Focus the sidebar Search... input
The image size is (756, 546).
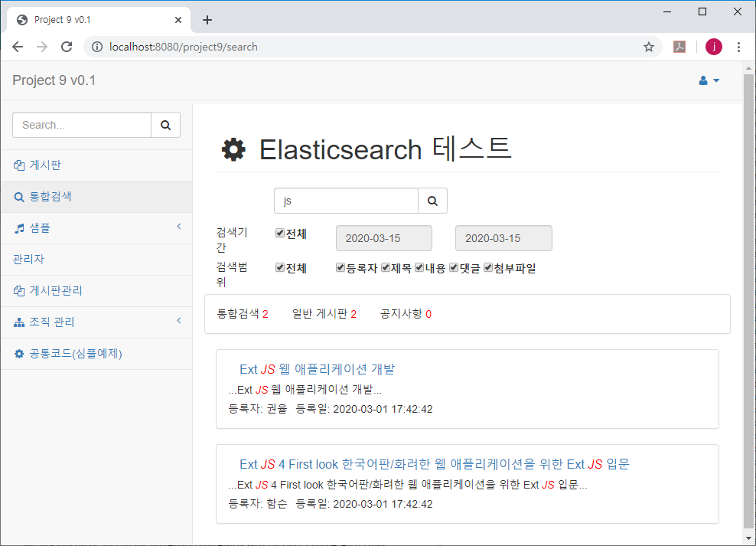(x=82, y=125)
